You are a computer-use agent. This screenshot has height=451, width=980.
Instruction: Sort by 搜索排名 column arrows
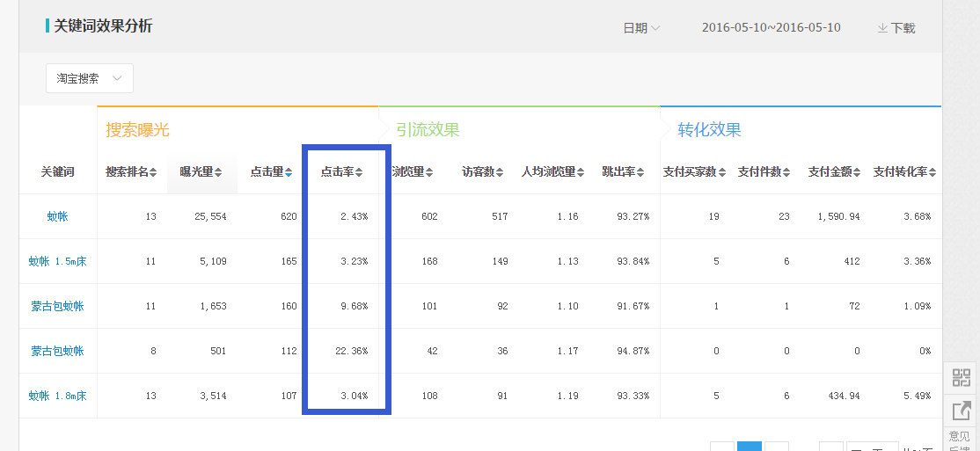click(x=153, y=172)
